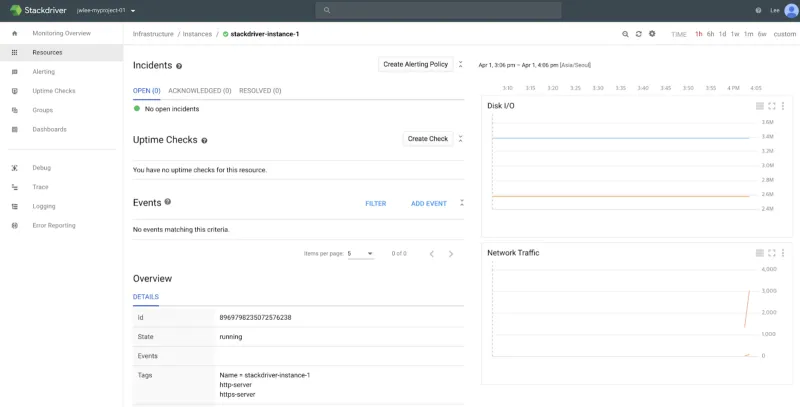This screenshot has width=800, height=407.
Task: Click FILTER in Events
Action: click(376, 204)
